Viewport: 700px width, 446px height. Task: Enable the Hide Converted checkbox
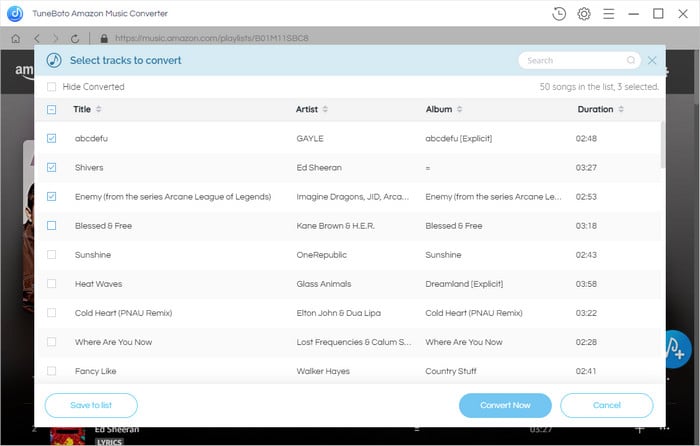[51, 87]
